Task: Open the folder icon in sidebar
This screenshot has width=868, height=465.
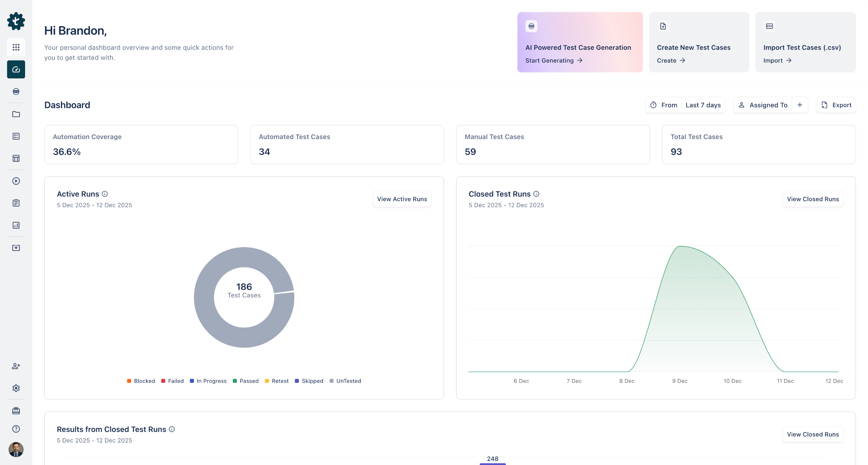Action: click(16, 114)
